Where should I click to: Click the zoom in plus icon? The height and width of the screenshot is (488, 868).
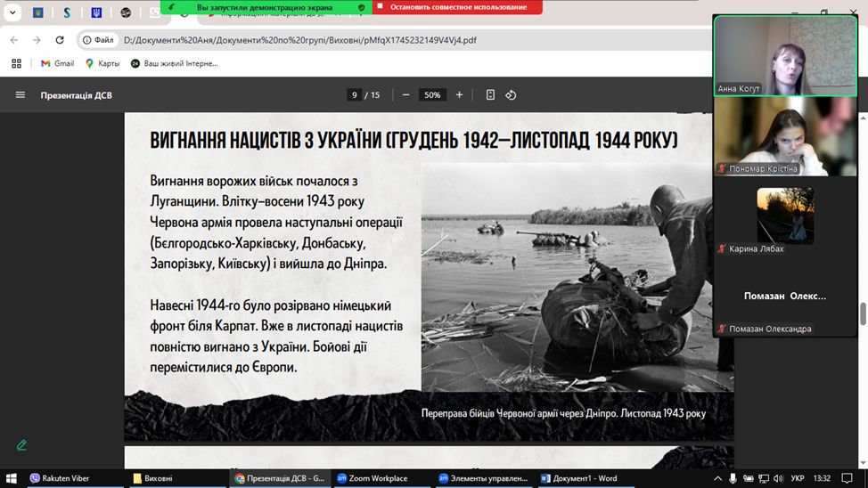460,95
